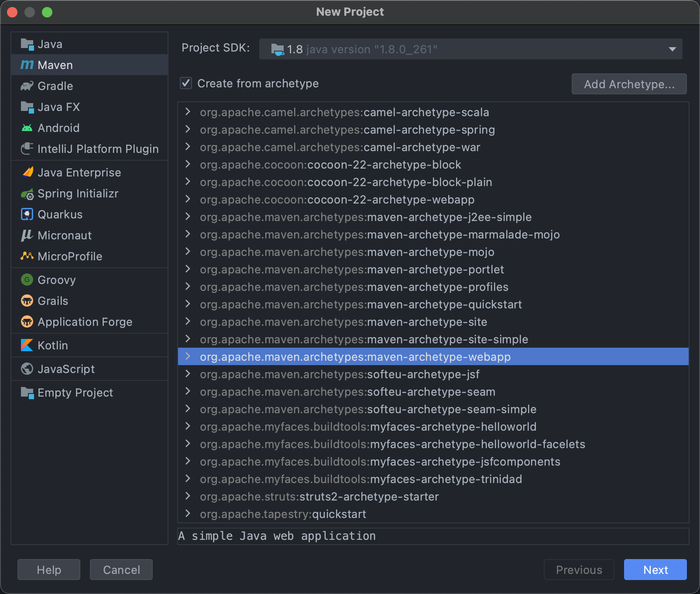Click the Gradle elephant icon
The image size is (700, 594).
[x=27, y=86]
